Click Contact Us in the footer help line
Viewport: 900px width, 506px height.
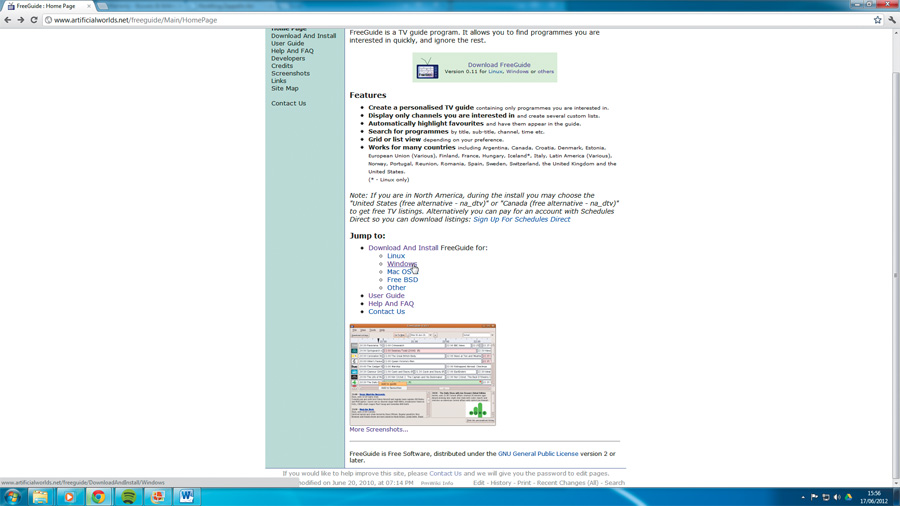[445, 473]
